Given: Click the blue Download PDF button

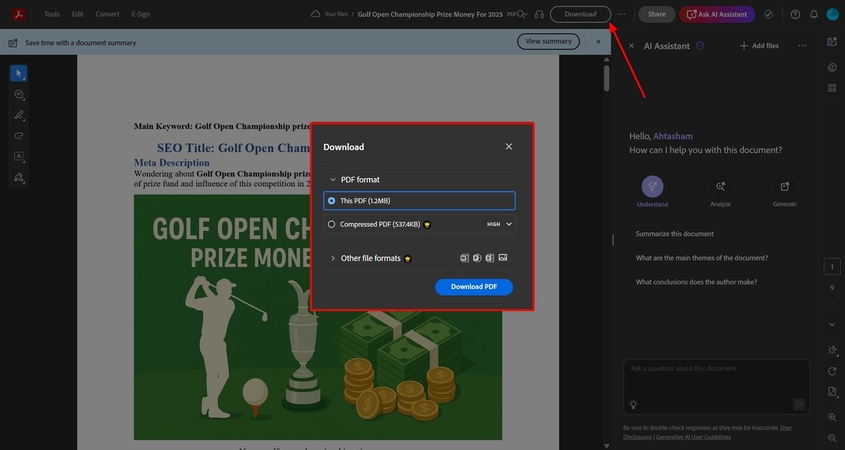Looking at the screenshot, I should click(474, 287).
